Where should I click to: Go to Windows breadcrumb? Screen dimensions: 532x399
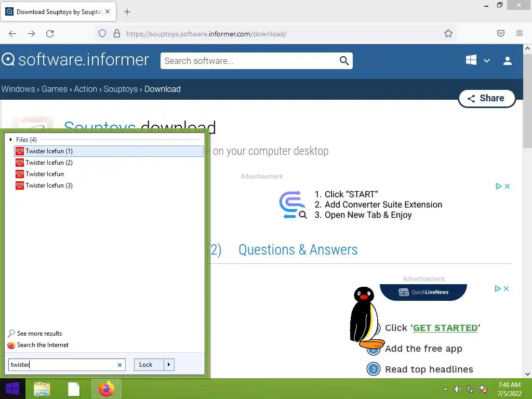18,89
